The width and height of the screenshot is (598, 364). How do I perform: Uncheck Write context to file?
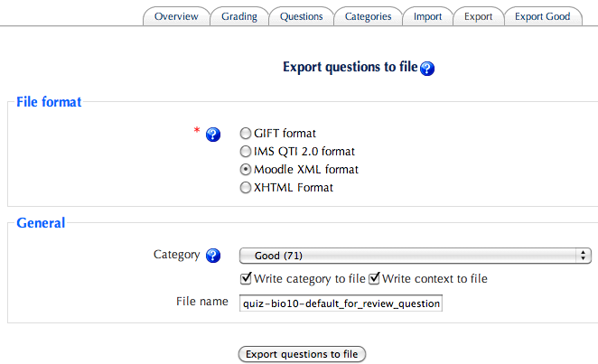tap(375, 279)
